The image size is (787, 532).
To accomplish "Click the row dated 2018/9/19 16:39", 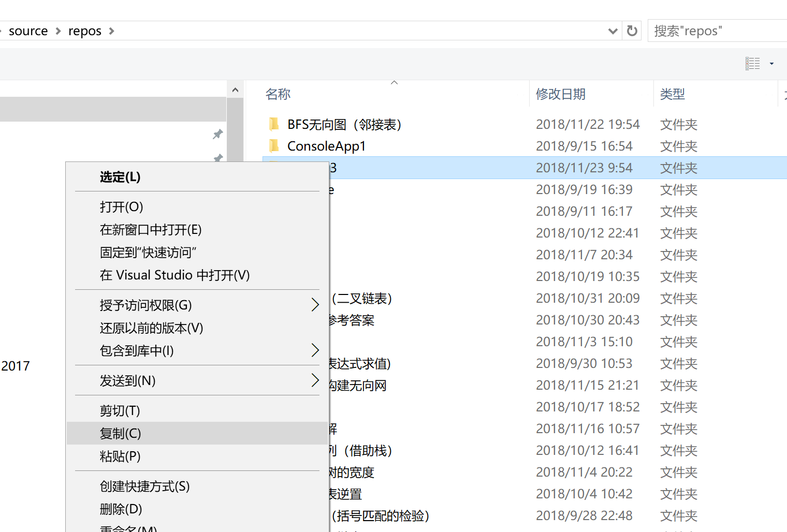I will coord(558,190).
